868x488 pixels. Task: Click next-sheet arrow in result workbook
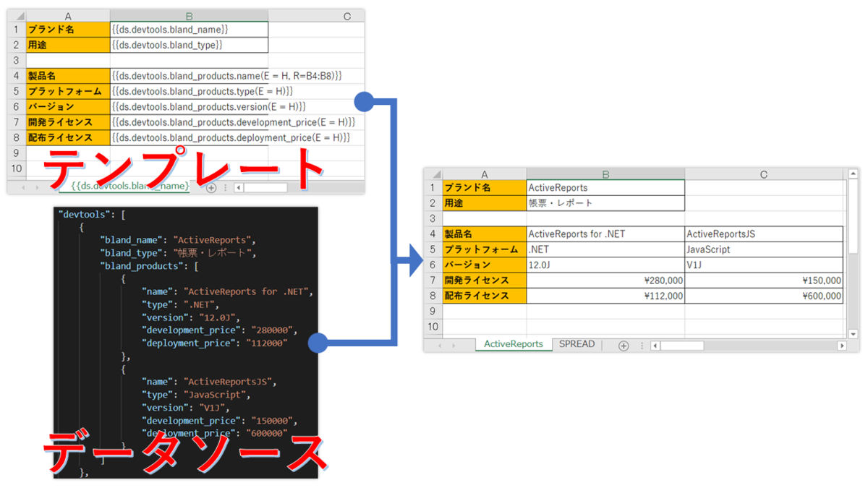454,346
